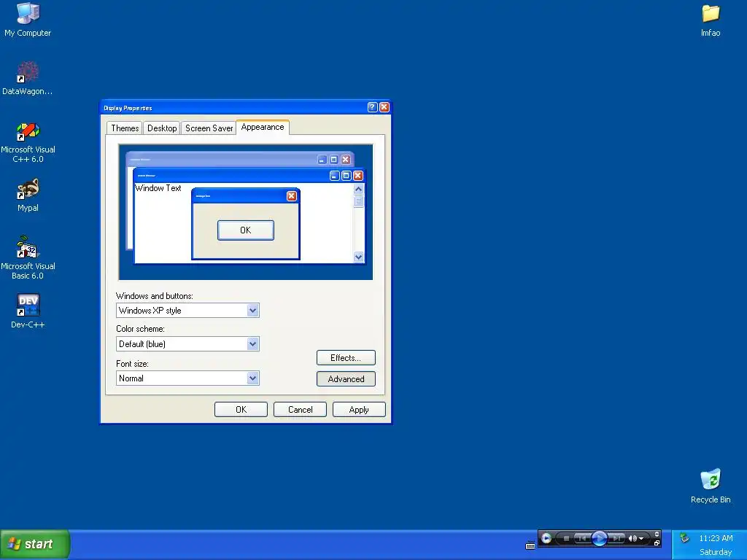Viewport: 747px width, 560px height.
Task: Switch to the Desktop tab
Action: coord(162,128)
